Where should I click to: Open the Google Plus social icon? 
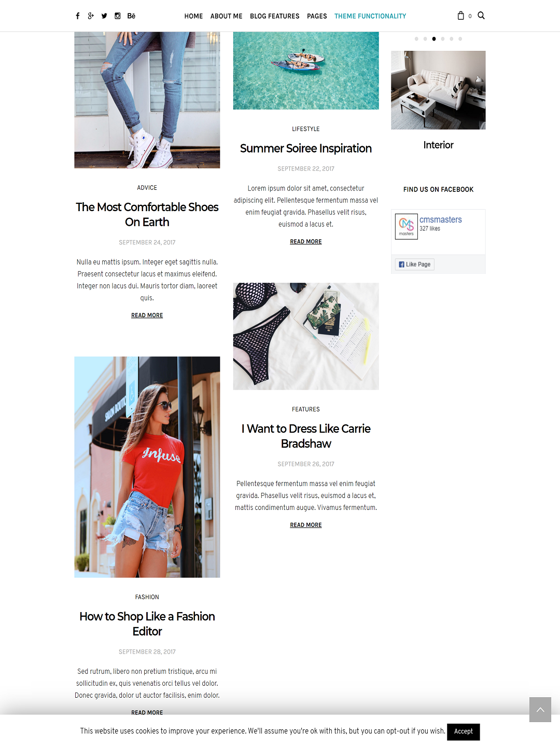pyautogui.click(x=91, y=16)
